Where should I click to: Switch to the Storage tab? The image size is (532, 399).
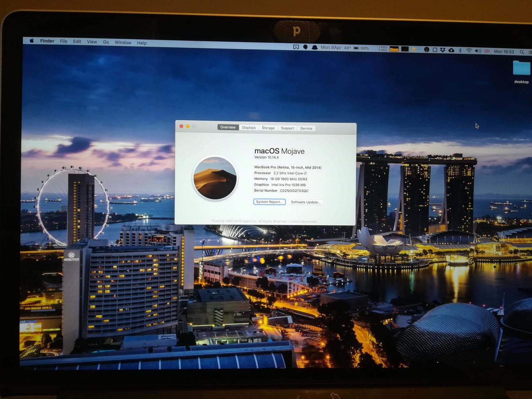coord(268,128)
